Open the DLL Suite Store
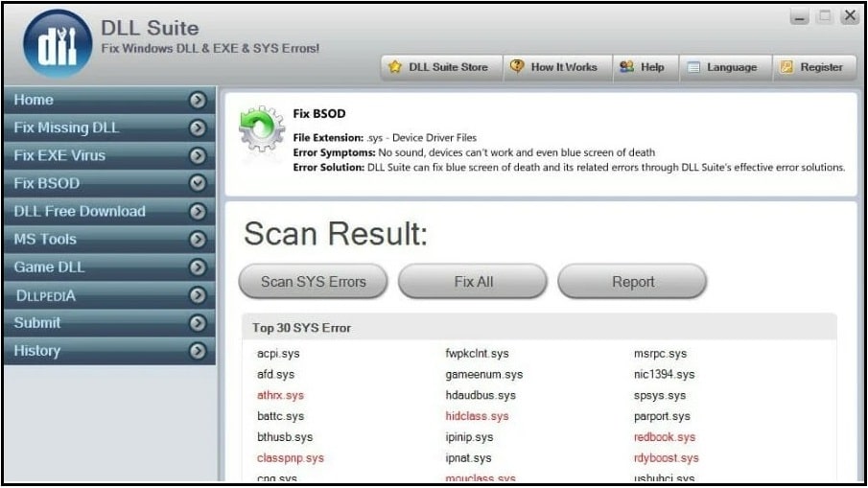The height and width of the screenshot is (488, 868). (x=442, y=67)
